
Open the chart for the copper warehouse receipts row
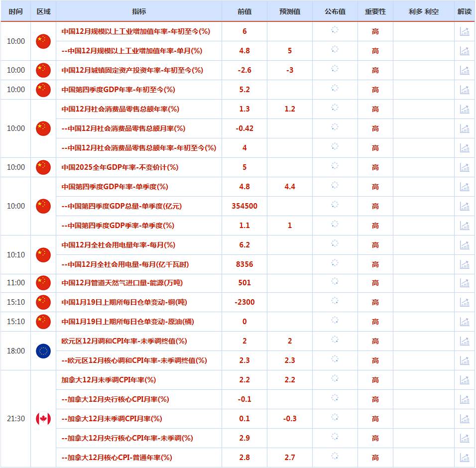coord(465,302)
